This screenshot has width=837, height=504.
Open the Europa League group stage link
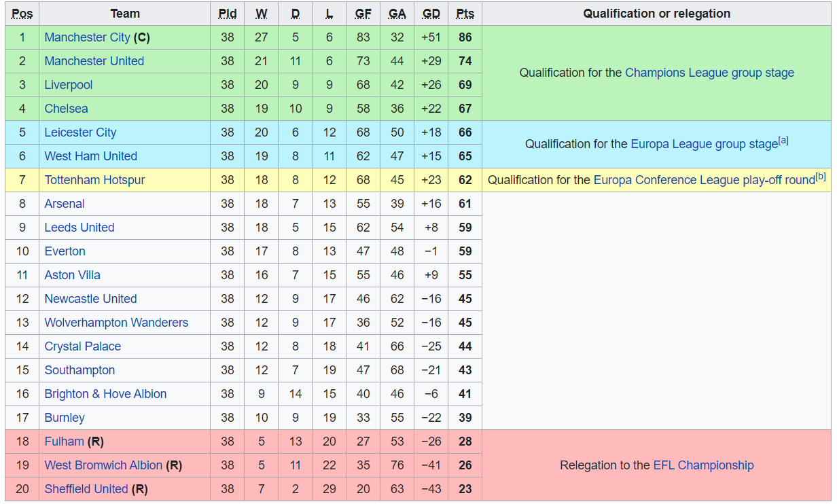tap(704, 144)
